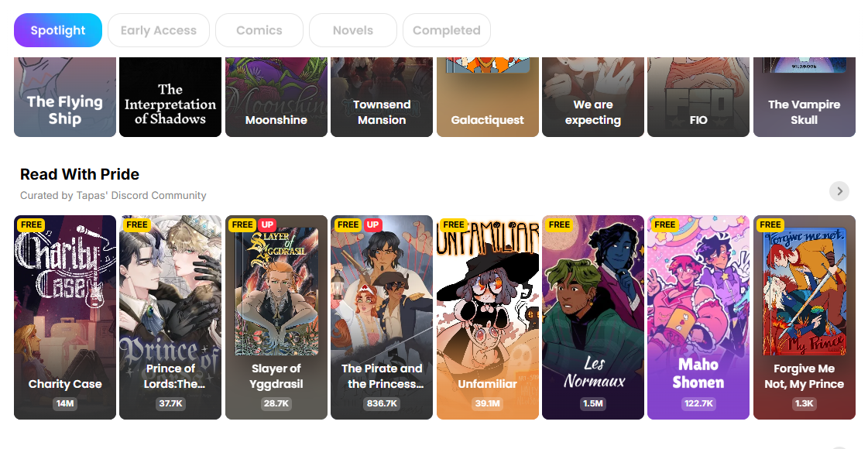
Task: Click the FREE badge on Maho Shonen
Action: click(x=664, y=224)
